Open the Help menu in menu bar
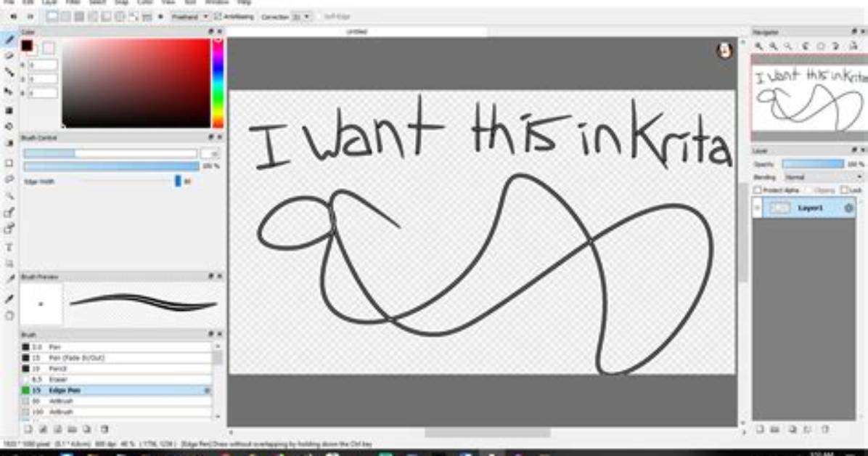This screenshot has height=456, width=868. tap(244, 2)
